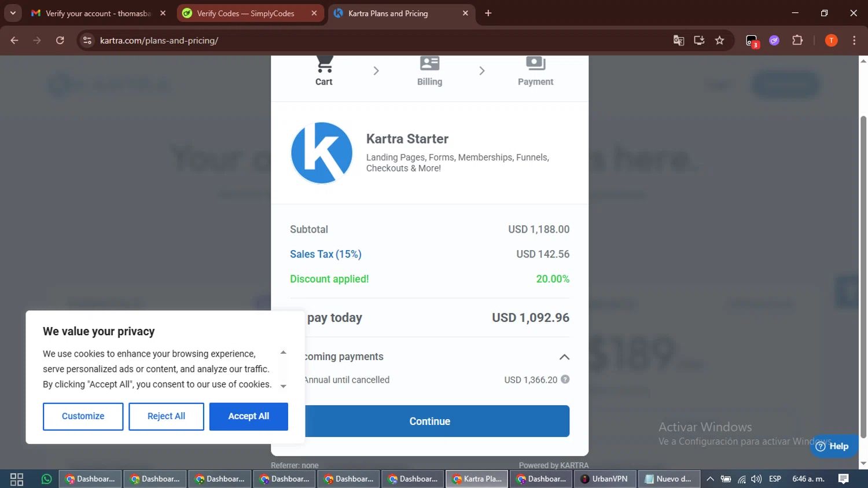Click the USD 1,092.96 total amount
Image resolution: width=868 pixels, height=488 pixels.
tap(531, 318)
